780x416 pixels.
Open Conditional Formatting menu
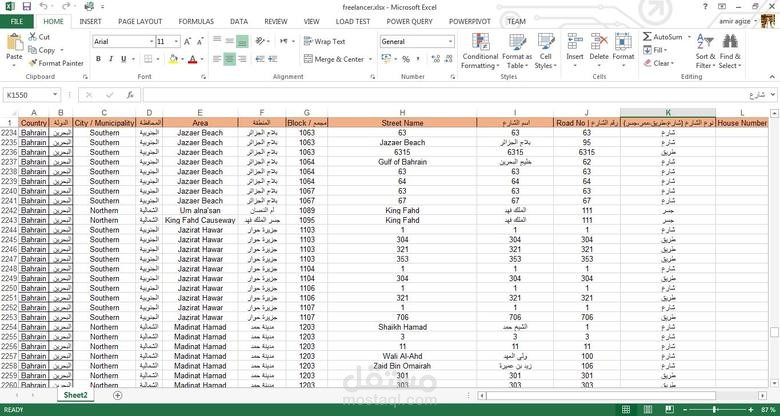480,52
